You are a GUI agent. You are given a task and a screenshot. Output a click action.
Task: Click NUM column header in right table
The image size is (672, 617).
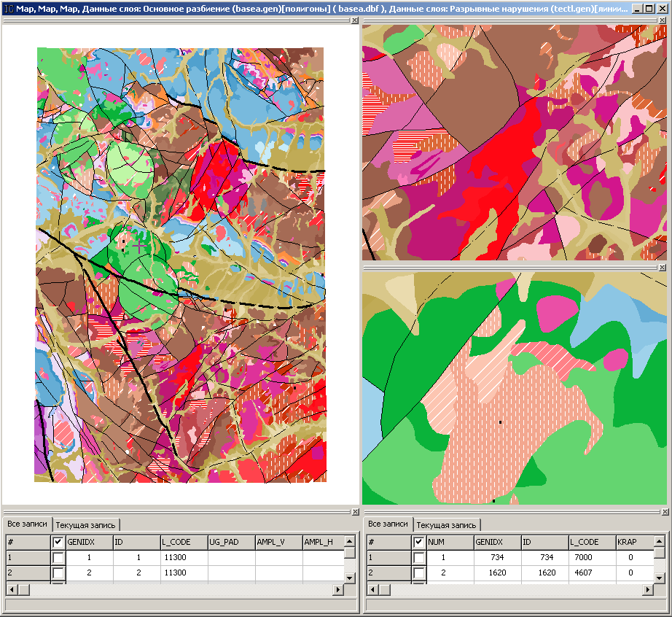(450, 543)
